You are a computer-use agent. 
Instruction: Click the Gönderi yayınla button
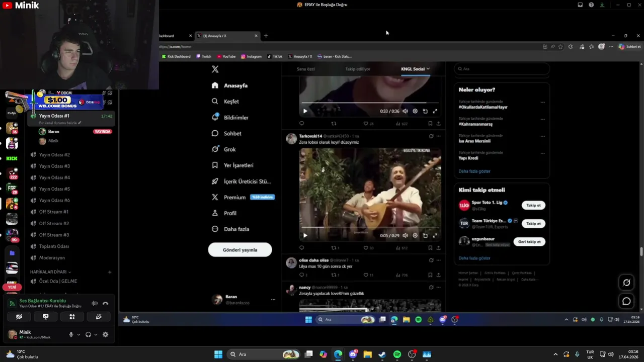240,250
